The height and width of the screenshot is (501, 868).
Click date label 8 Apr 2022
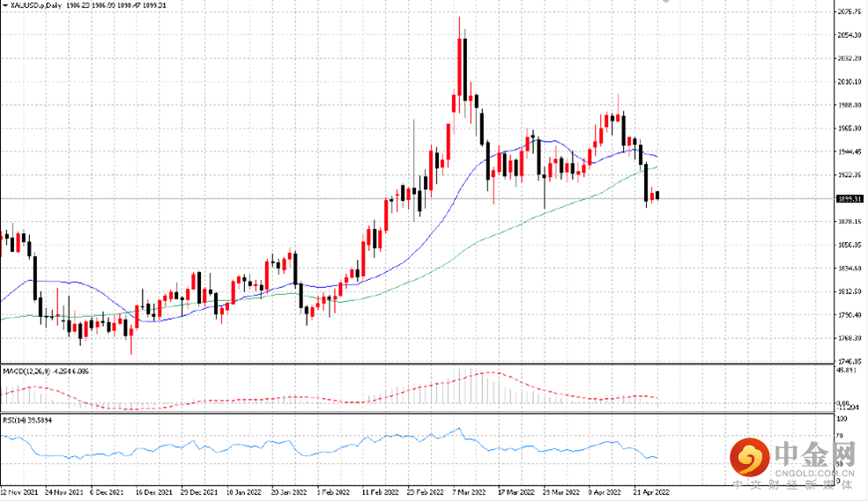click(605, 492)
